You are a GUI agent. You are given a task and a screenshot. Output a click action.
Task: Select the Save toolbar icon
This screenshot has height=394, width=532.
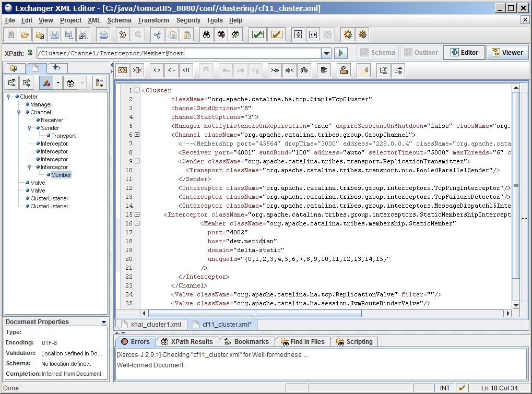pyautogui.click(x=54, y=34)
